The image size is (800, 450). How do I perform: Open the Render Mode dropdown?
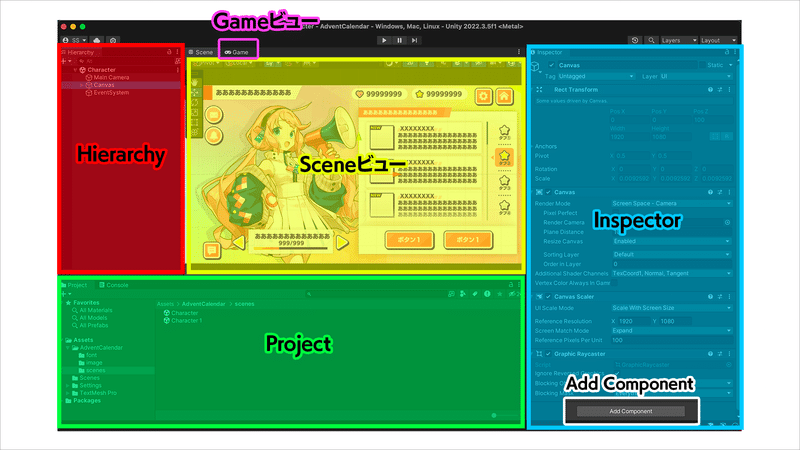(671, 204)
